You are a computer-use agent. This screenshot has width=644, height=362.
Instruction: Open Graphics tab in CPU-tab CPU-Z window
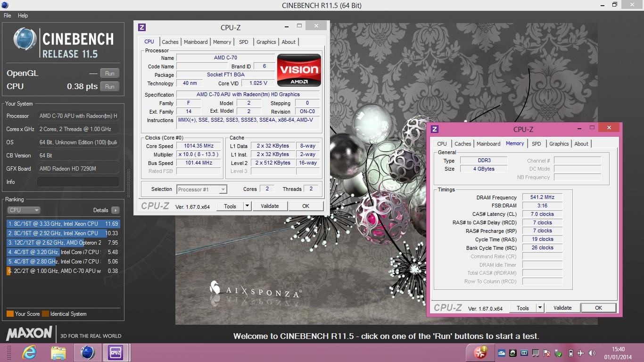(266, 42)
